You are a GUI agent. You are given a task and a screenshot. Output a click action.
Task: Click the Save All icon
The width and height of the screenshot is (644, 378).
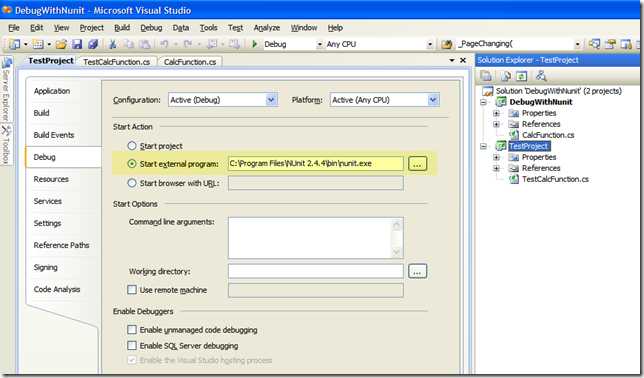click(x=93, y=44)
